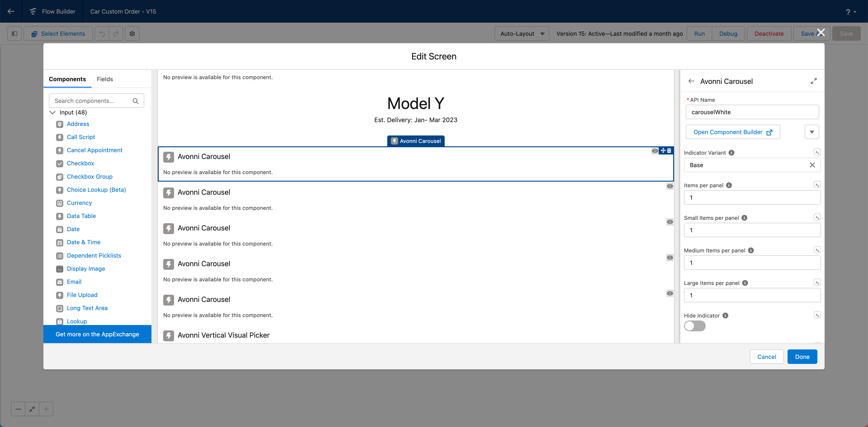This screenshot has height=427, width=868.
Task: Clear the Base indicator variant value
Action: point(812,165)
